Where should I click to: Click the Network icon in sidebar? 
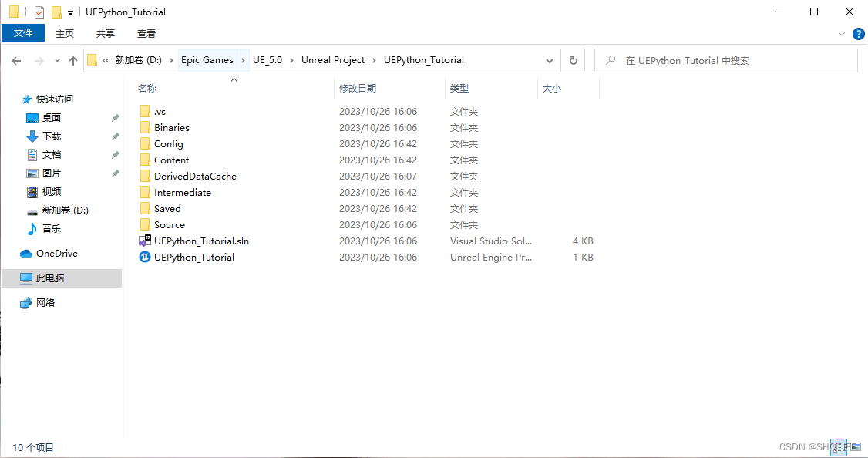(x=26, y=303)
